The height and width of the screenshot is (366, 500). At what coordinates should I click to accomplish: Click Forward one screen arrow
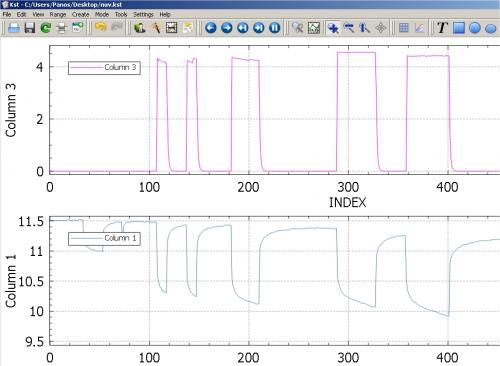pos(227,28)
